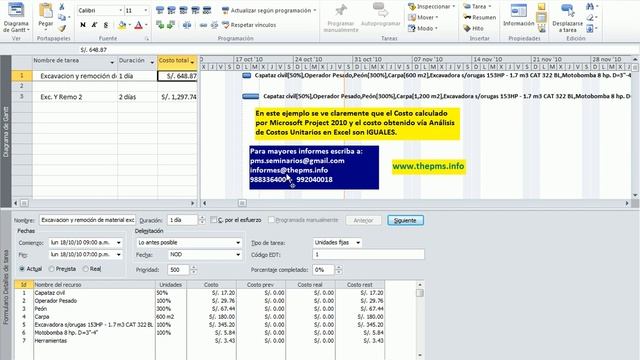Increase the Prioridad 500 spinner
640x360 pixels.
193,267
